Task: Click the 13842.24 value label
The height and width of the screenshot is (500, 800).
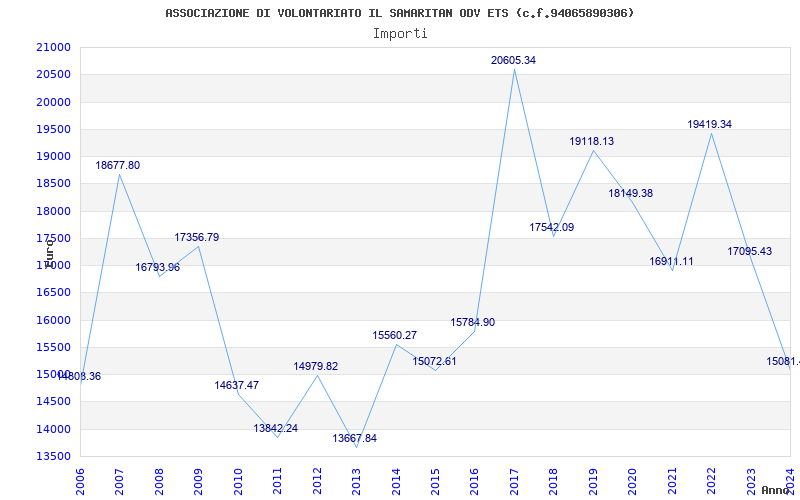Action: [x=276, y=428]
